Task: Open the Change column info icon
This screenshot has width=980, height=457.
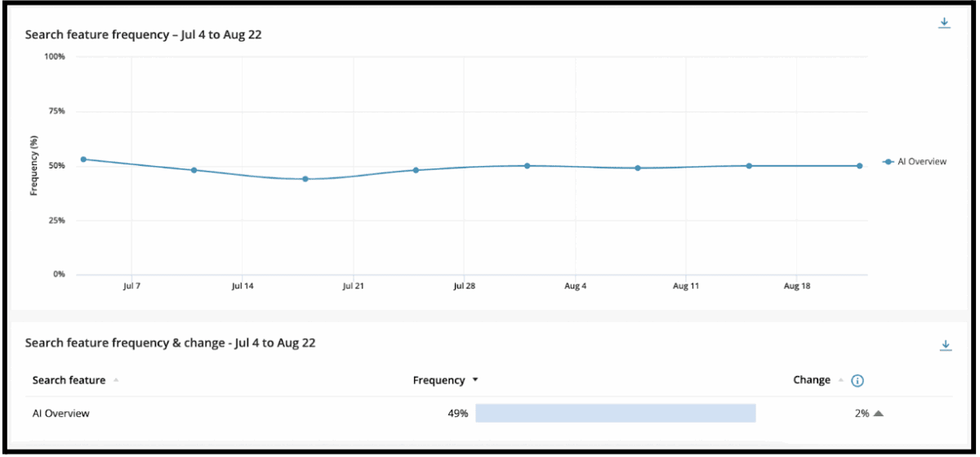Action: click(857, 381)
